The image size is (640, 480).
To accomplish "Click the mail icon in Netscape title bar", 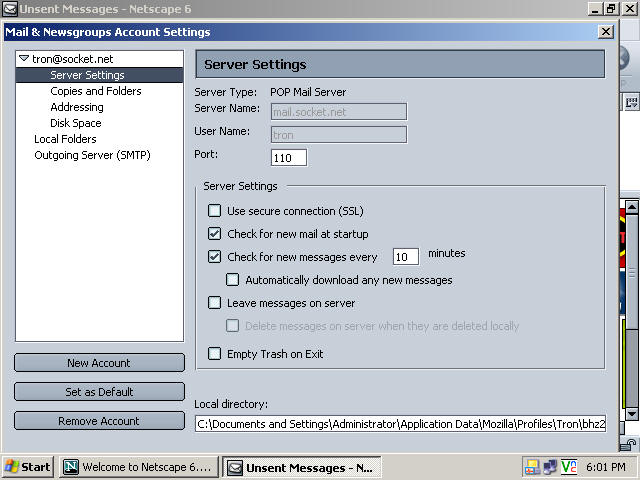I will pyautogui.click(x=10, y=9).
